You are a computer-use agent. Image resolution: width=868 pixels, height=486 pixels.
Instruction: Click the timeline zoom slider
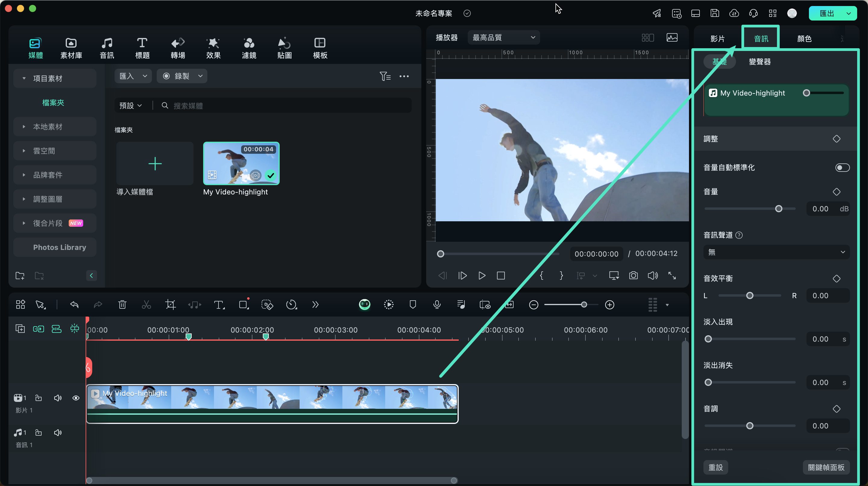571,305
